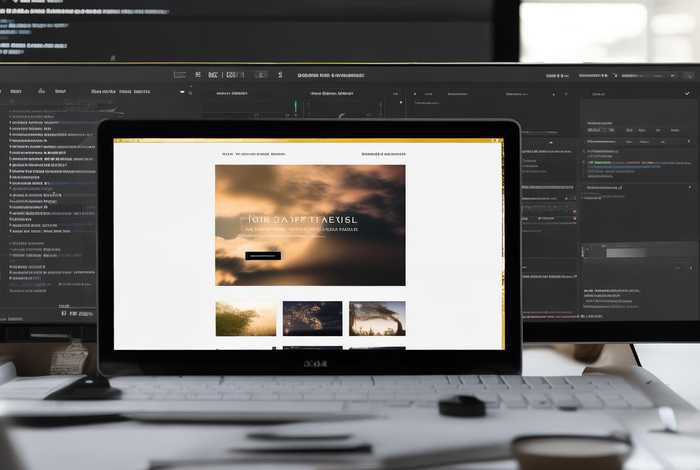Select the first tab in left monitor panel
The height and width of the screenshot is (470, 700).
point(16,91)
